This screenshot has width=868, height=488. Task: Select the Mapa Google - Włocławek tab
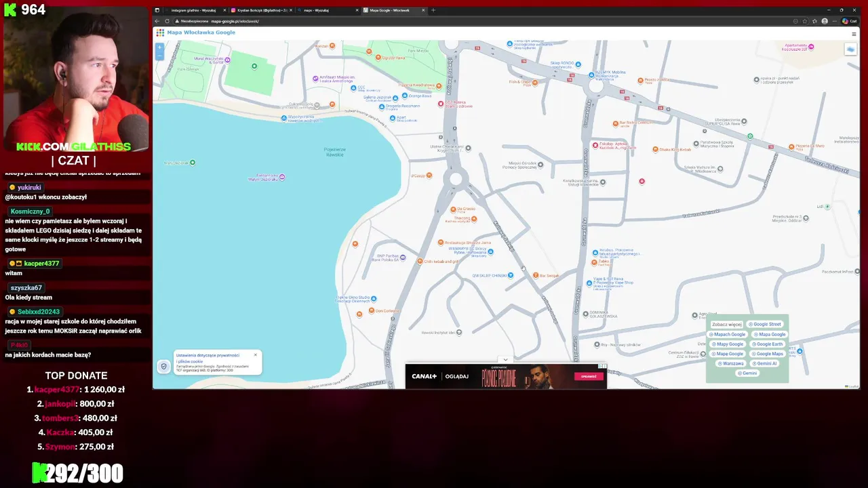click(x=395, y=10)
